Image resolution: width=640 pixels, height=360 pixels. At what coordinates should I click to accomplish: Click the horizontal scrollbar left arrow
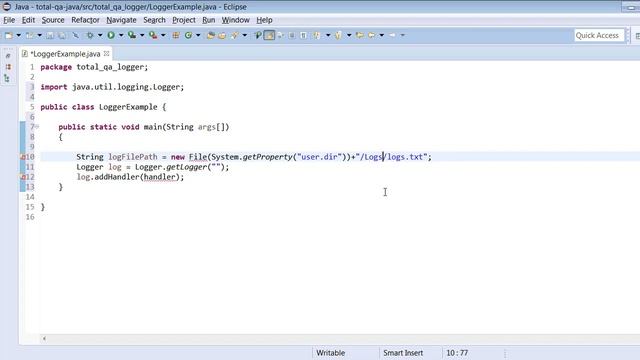pos(44,338)
